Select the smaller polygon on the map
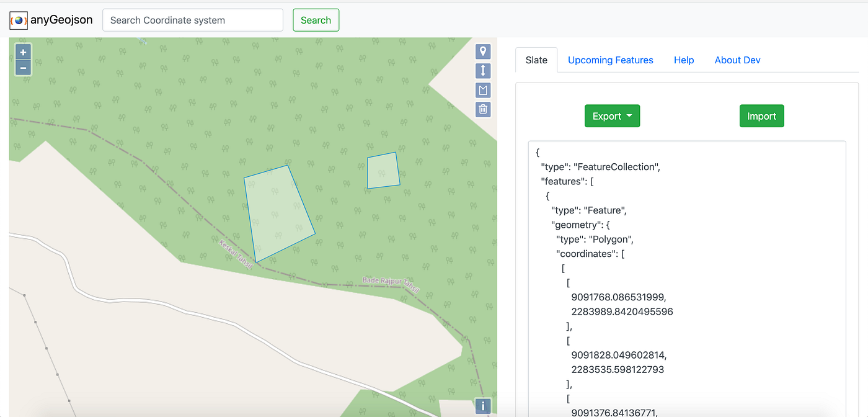The image size is (868, 417). (383, 170)
